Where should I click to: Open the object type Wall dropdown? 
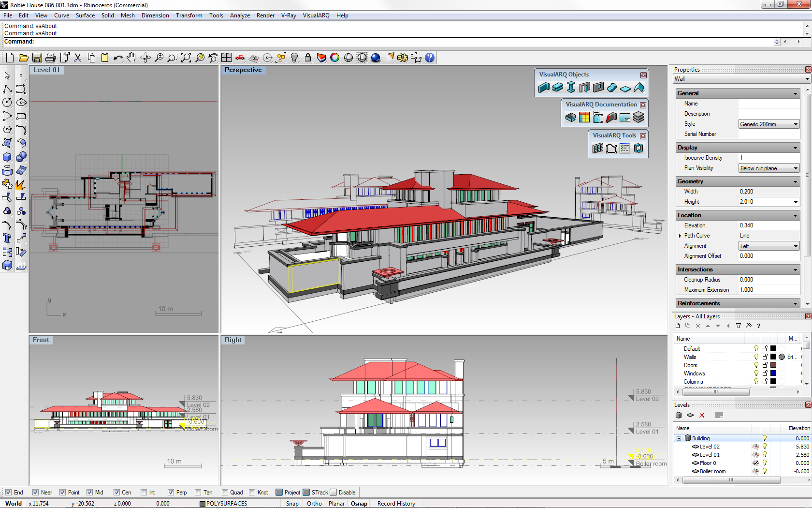tap(741, 79)
